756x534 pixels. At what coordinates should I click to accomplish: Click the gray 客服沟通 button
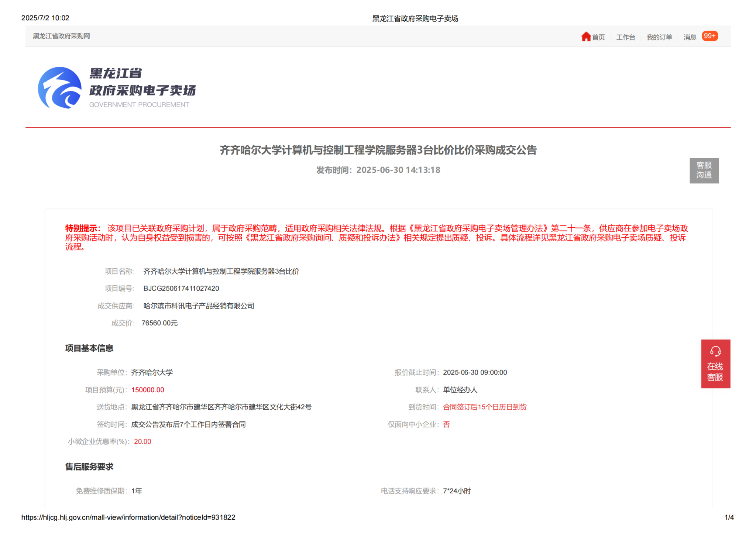[x=704, y=170]
